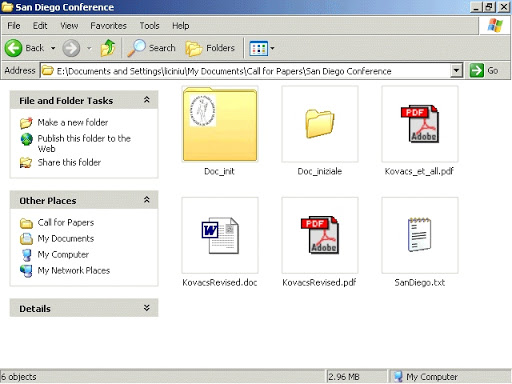Open the Edit menu
This screenshot has width=512, height=384.
40,26
